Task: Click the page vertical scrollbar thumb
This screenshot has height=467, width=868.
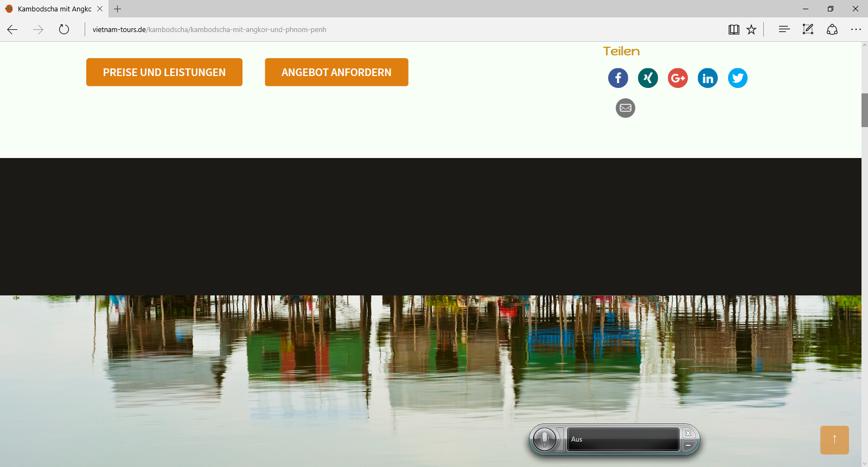Action: pos(865,110)
